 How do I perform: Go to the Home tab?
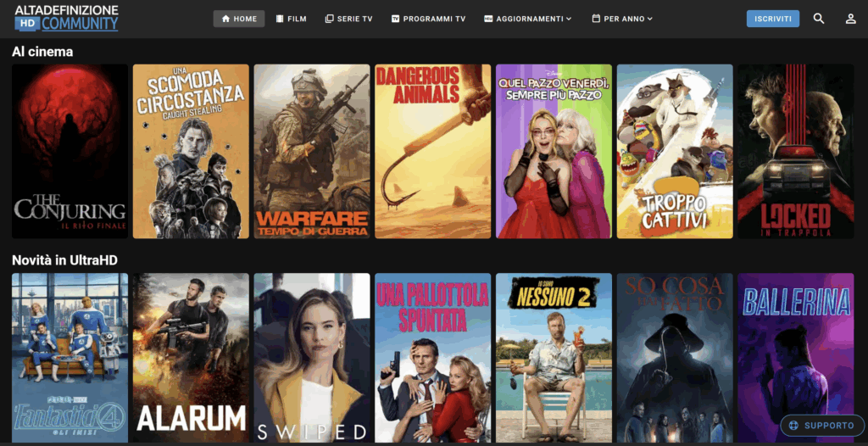click(x=238, y=19)
